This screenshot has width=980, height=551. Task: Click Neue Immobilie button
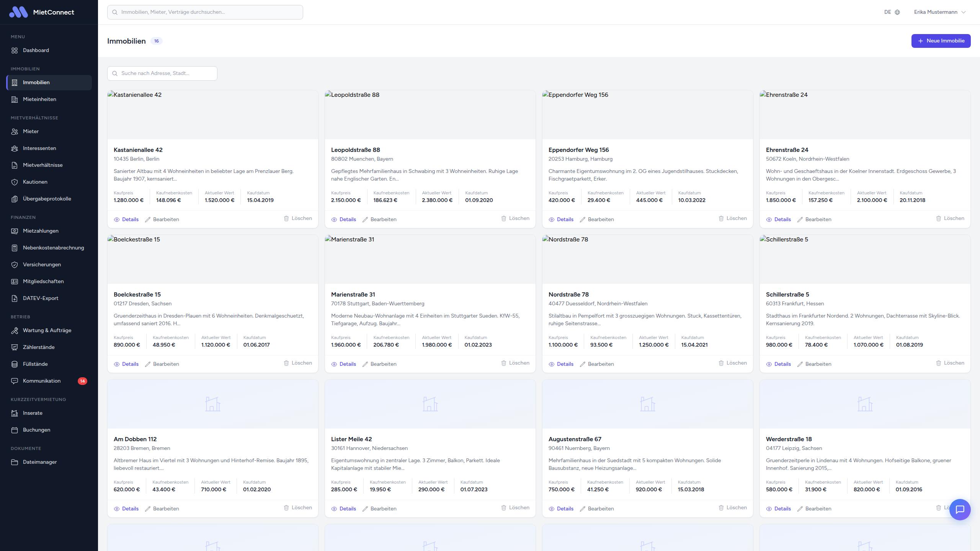[x=941, y=41]
